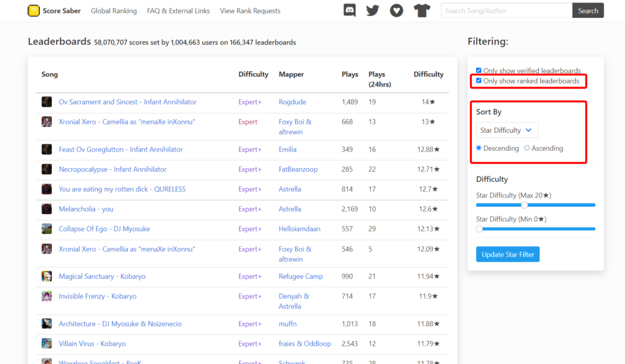Open Necropocalypse - Infant Annihilator link
625x364 pixels.
[x=113, y=170]
